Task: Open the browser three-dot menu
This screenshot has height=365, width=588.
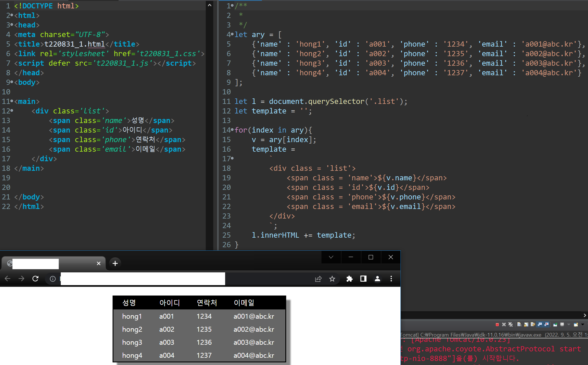Action: (x=391, y=278)
